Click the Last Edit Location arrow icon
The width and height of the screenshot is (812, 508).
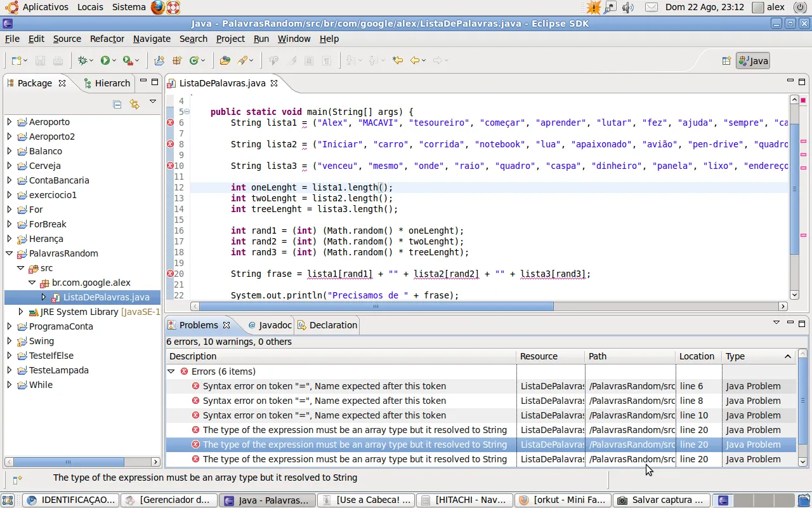(x=397, y=60)
